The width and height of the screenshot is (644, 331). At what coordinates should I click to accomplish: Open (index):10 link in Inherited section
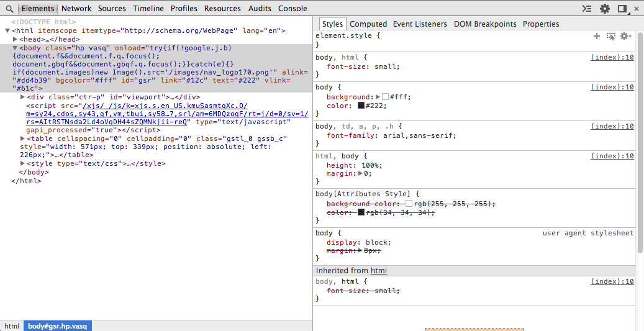pyautogui.click(x=612, y=281)
